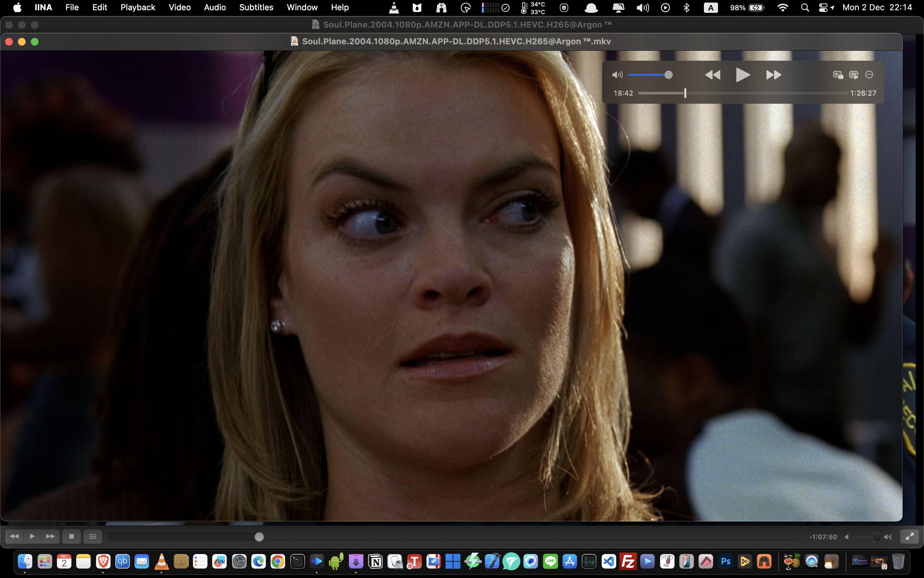The height and width of the screenshot is (578, 924).
Task: Toggle the 1:26:27 duration display
Action: pos(863,93)
